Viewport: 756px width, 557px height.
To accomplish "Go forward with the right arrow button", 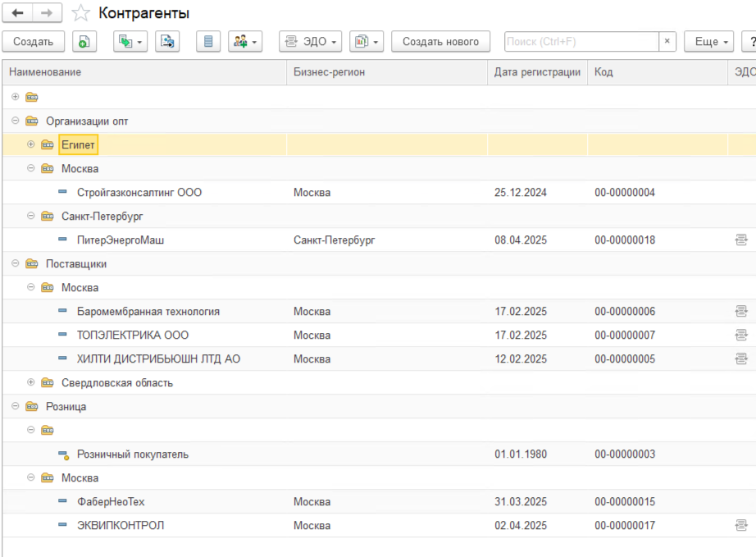I will coord(47,13).
